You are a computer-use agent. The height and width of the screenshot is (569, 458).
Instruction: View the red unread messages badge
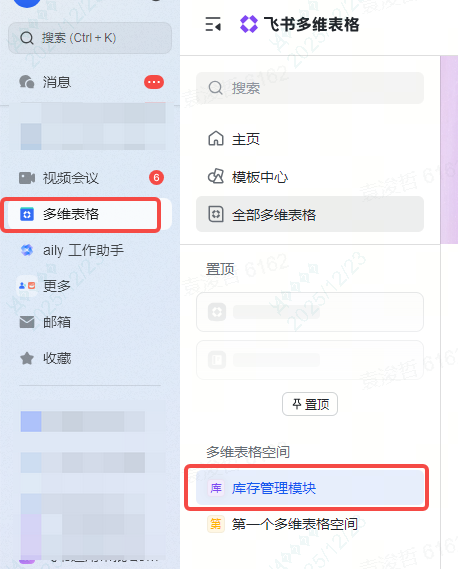click(154, 82)
